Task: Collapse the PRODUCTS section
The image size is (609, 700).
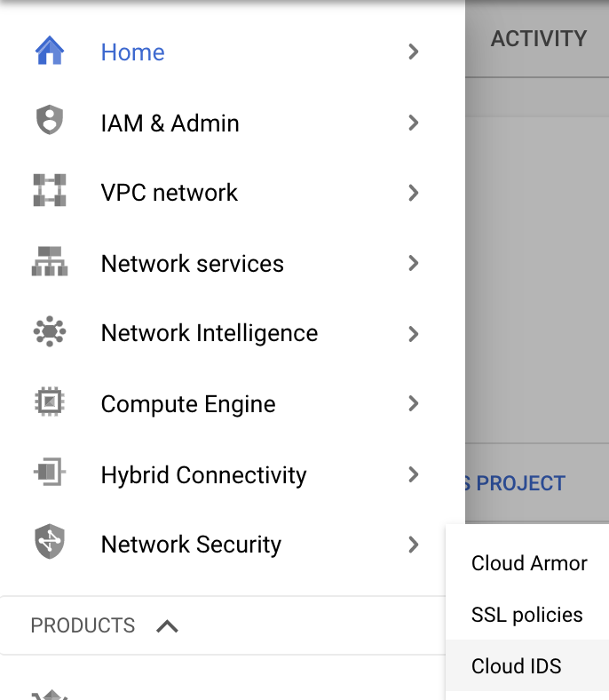Action: 167,625
